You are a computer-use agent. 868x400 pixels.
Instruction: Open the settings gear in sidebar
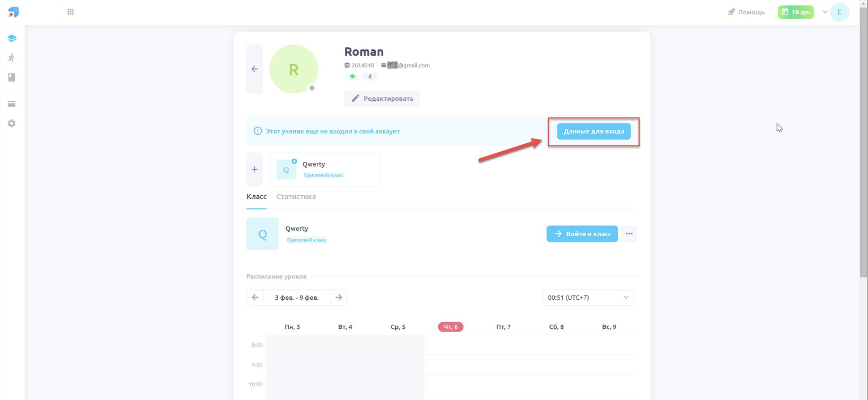coord(12,124)
